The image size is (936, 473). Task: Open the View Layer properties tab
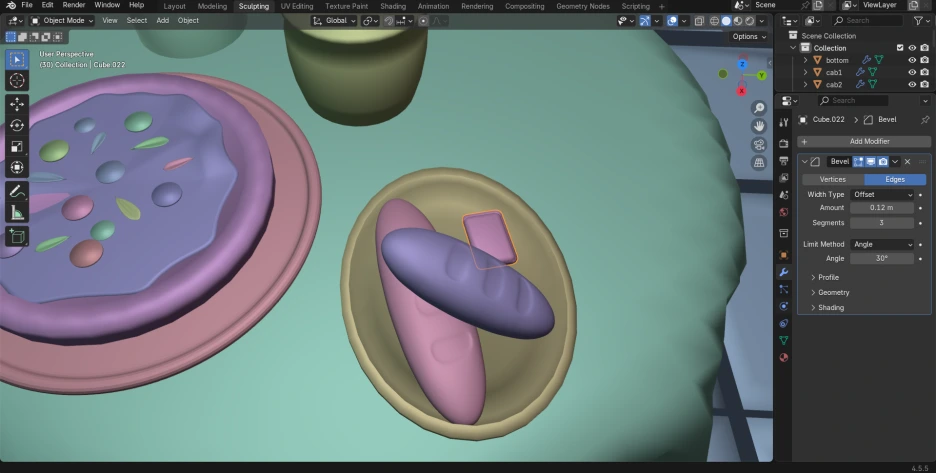pyautogui.click(x=784, y=178)
